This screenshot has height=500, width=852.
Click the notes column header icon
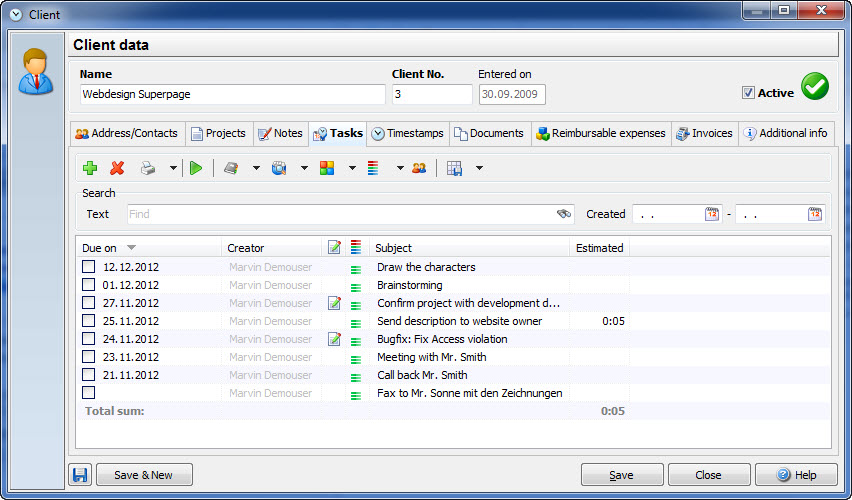click(334, 248)
